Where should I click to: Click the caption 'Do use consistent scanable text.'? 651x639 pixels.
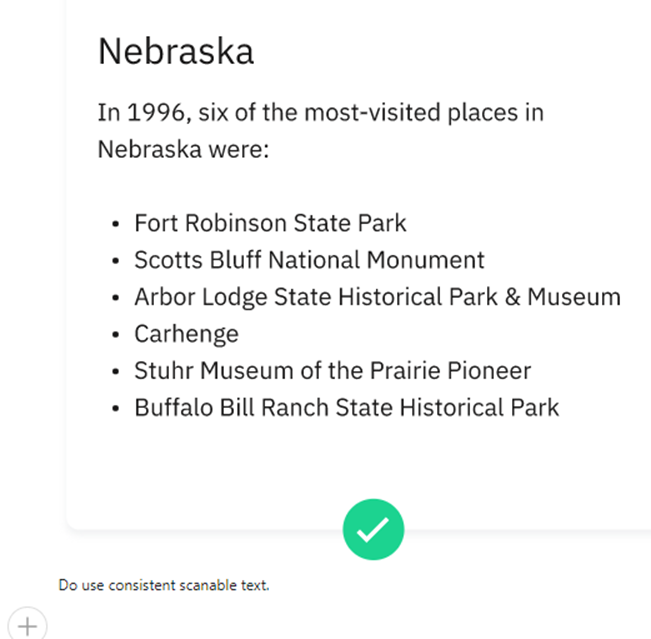[164, 585]
